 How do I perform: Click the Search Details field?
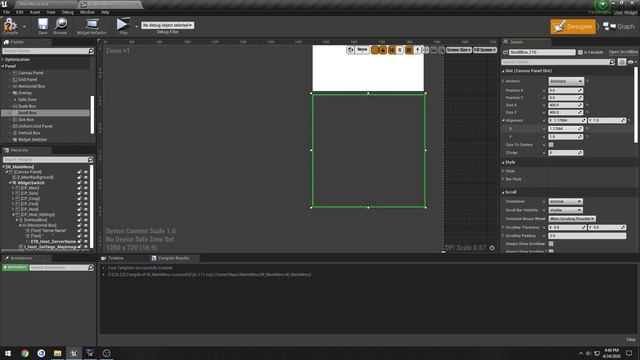pyautogui.click(x=558, y=62)
